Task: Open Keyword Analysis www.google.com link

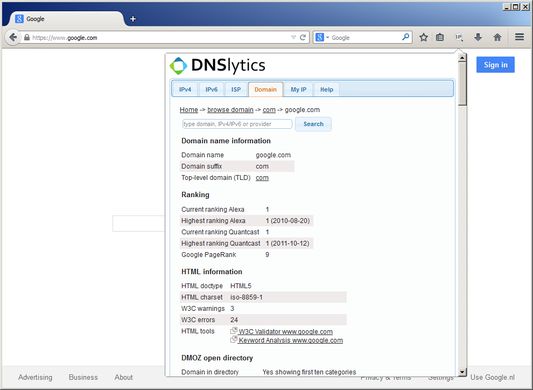Action: point(291,340)
